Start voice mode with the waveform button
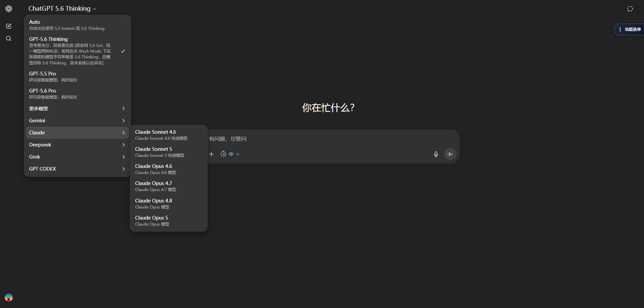Viewport: 644px width, 308px height. (x=450, y=154)
